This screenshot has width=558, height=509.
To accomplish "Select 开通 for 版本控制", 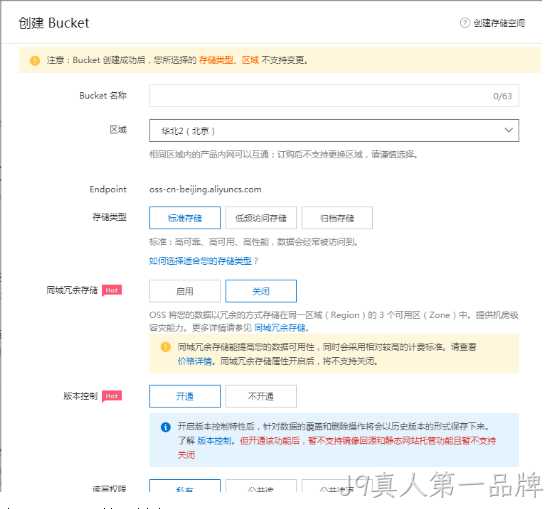I will click(x=185, y=396).
